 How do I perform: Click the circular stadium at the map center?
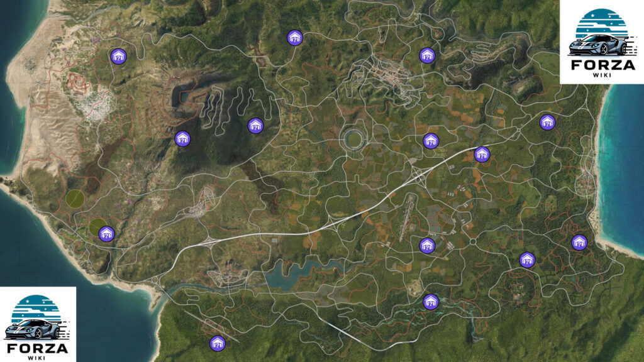pos(353,139)
